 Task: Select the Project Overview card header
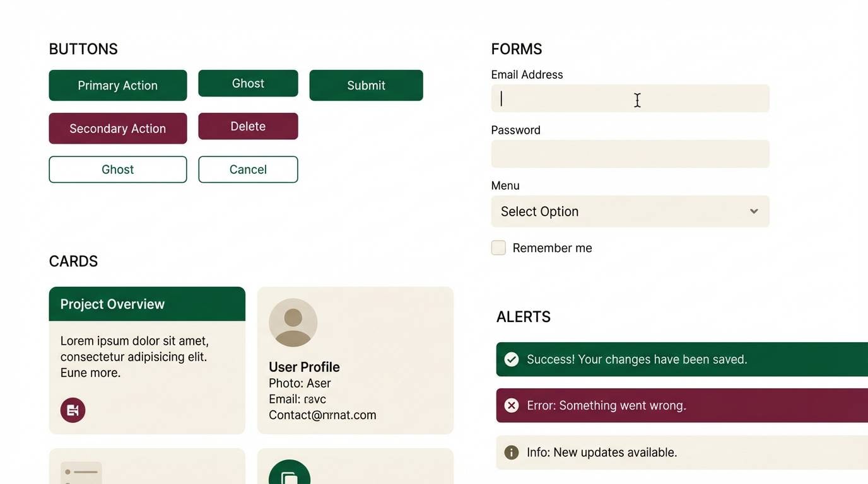coord(147,304)
